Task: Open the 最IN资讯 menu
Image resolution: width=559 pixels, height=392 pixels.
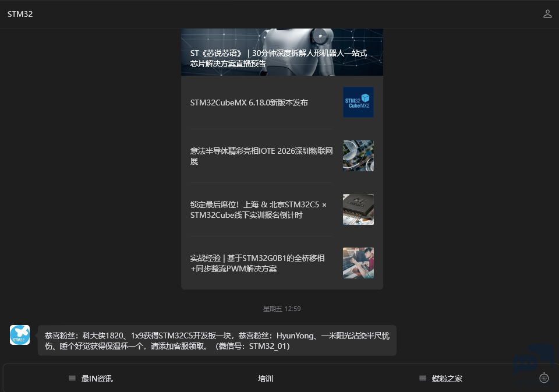Action: pyautogui.click(x=91, y=379)
